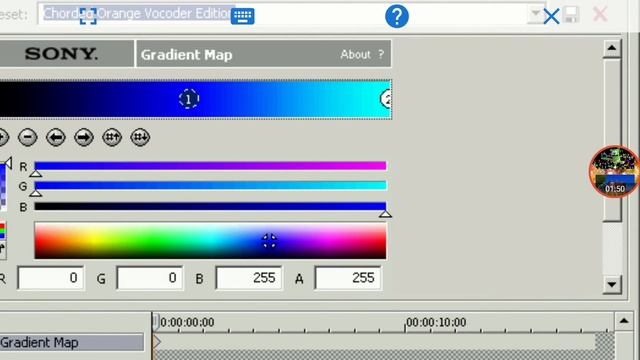Image resolution: width=640 pixels, height=360 pixels.
Task: Select next gradient point right arrow
Action: (84, 137)
